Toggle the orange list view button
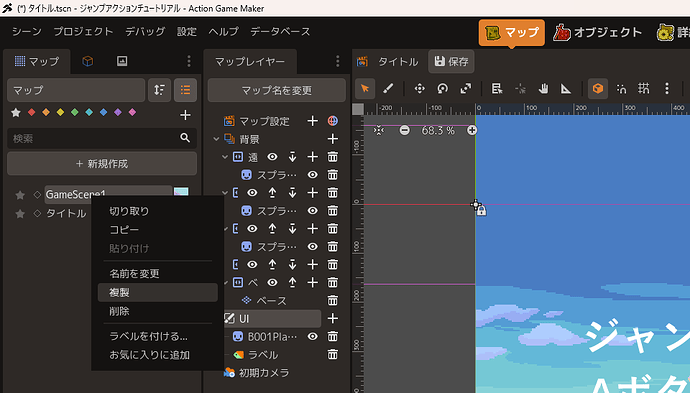Screen dimensions: 690x393 click(x=185, y=90)
